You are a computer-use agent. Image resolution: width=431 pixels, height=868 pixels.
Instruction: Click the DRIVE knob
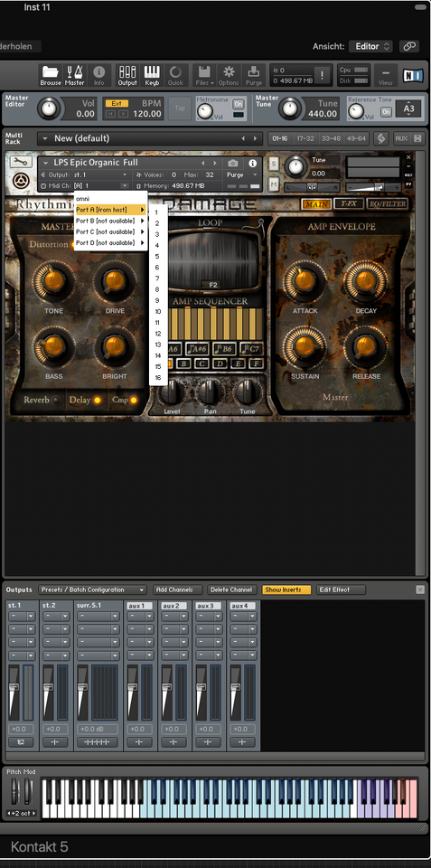115,281
